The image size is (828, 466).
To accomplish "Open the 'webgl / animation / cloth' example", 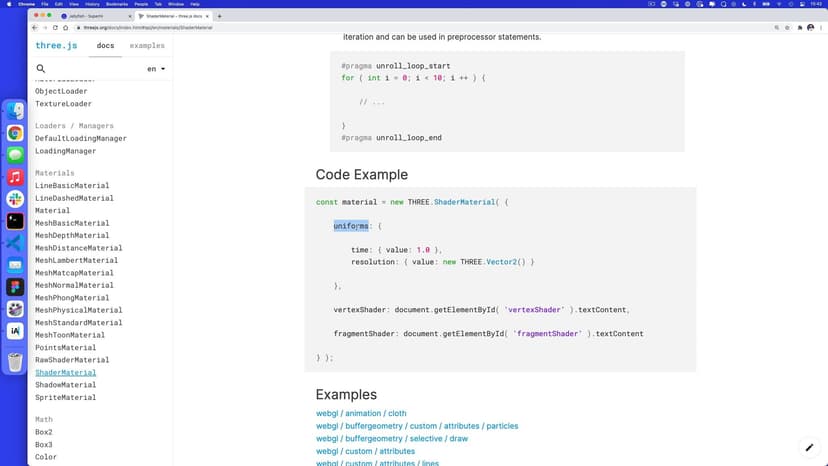I will pyautogui.click(x=361, y=413).
